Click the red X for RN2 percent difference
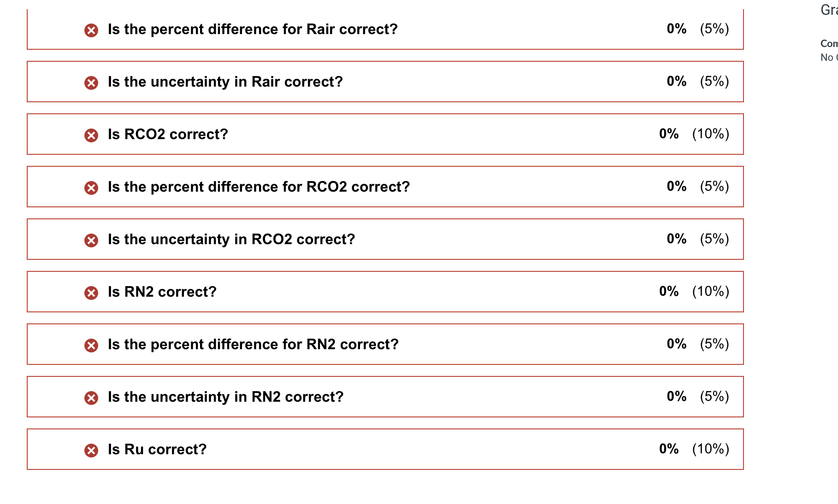838x504 pixels. pyautogui.click(x=91, y=344)
